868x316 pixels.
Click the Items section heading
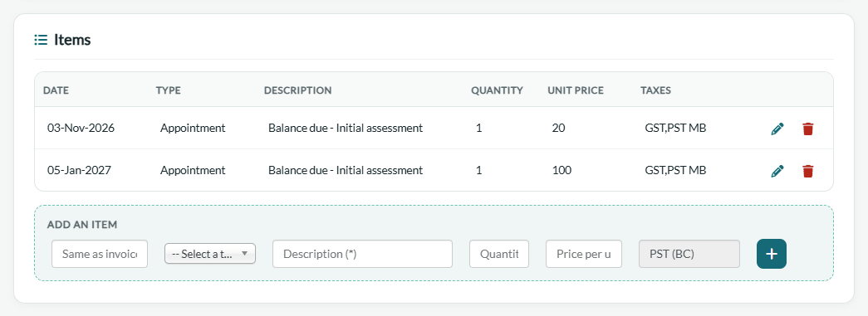72,40
